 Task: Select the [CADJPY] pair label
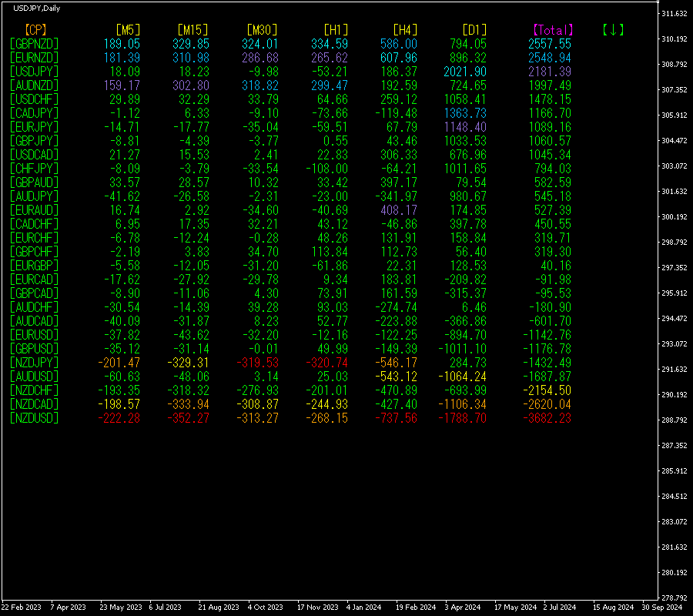pos(34,113)
